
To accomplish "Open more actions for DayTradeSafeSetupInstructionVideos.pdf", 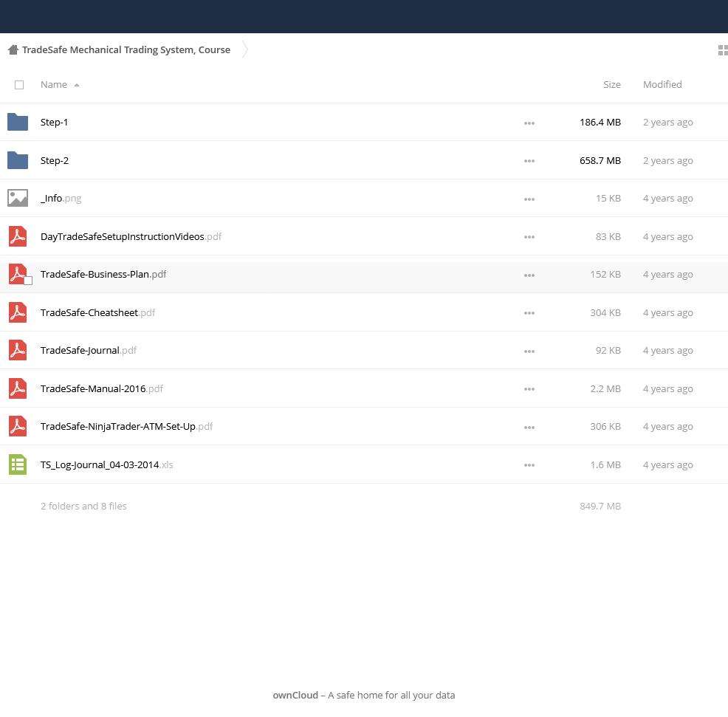I will (x=529, y=237).
